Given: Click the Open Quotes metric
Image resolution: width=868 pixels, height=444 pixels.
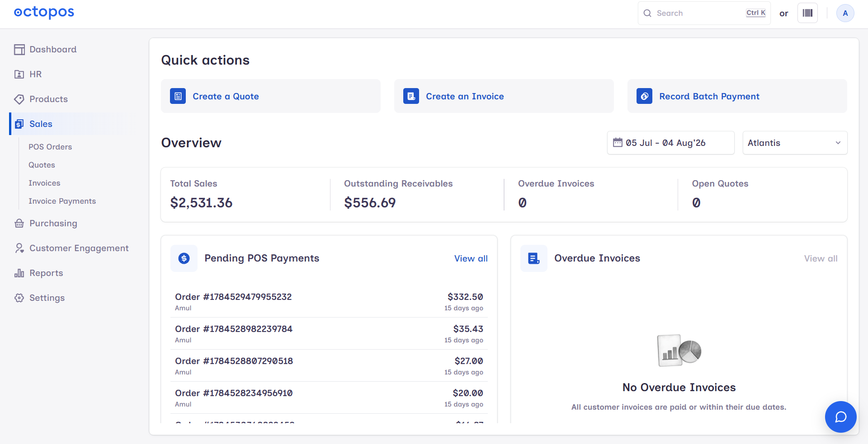Looking at the screenshot, I should [720, 195].
